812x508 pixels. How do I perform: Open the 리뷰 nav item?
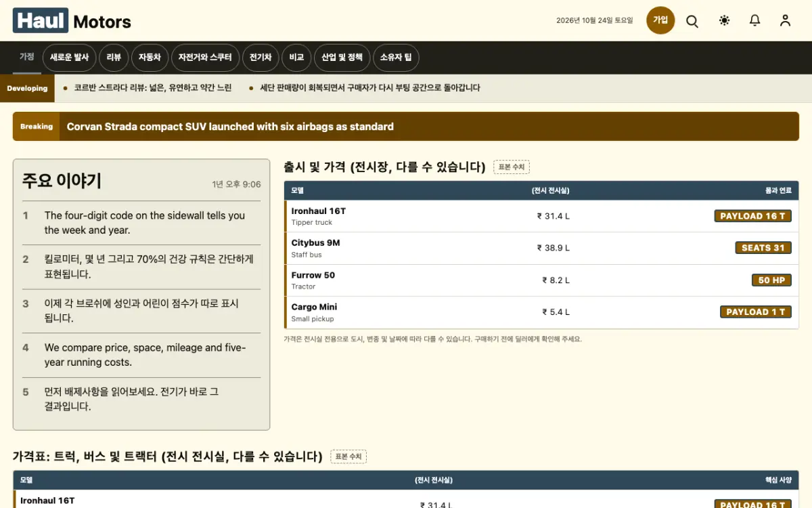point(114,58)
